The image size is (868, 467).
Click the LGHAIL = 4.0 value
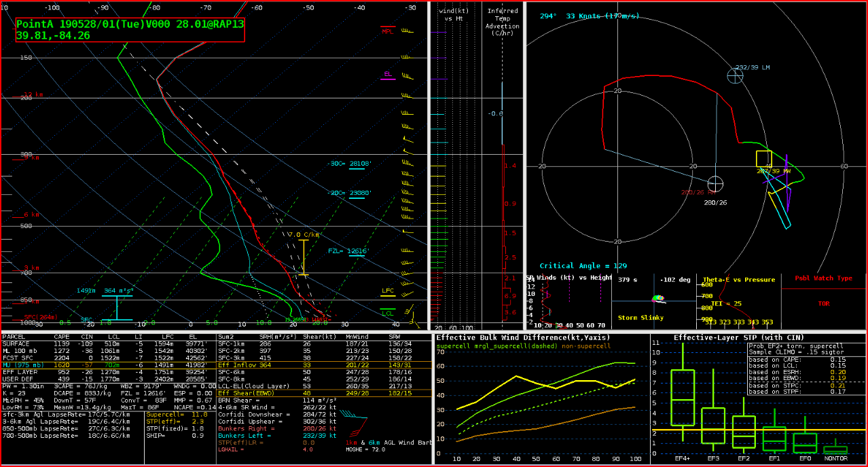pyautogui.click(x=265, y=449)
